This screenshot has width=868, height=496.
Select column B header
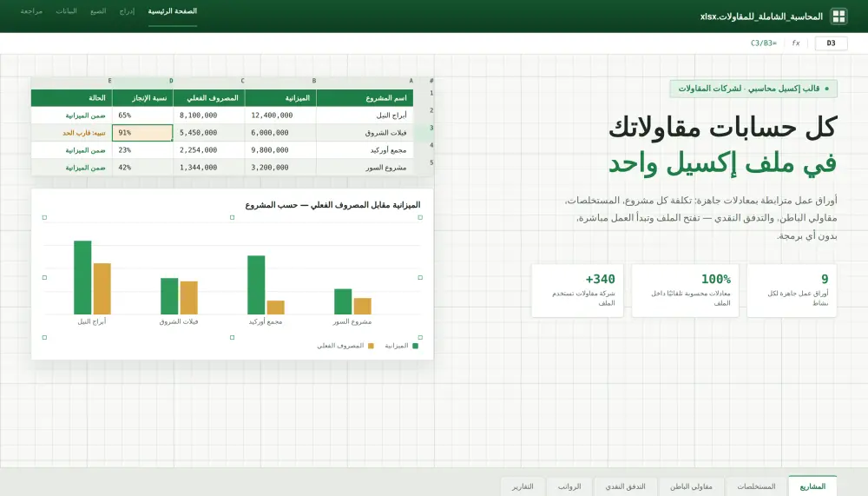280,81
